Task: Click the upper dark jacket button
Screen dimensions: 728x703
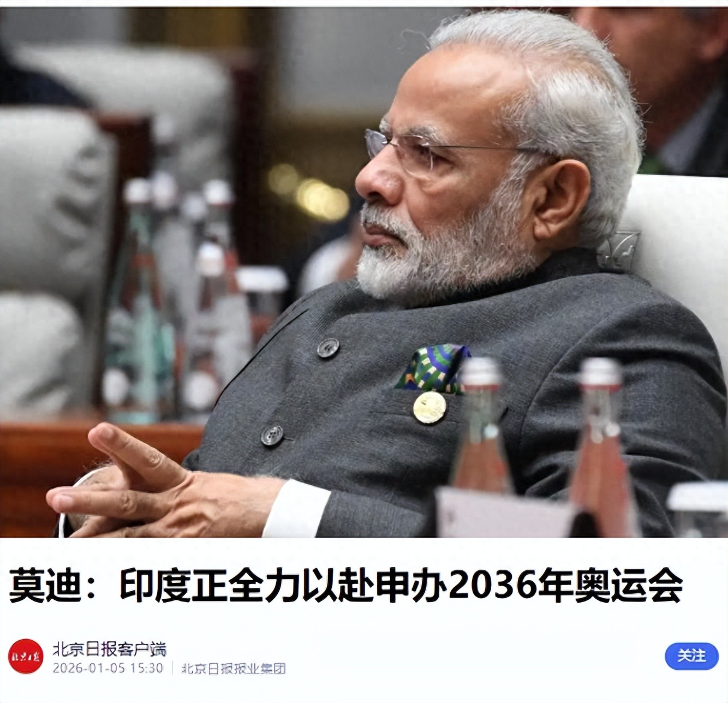Action: coord(328,348)
